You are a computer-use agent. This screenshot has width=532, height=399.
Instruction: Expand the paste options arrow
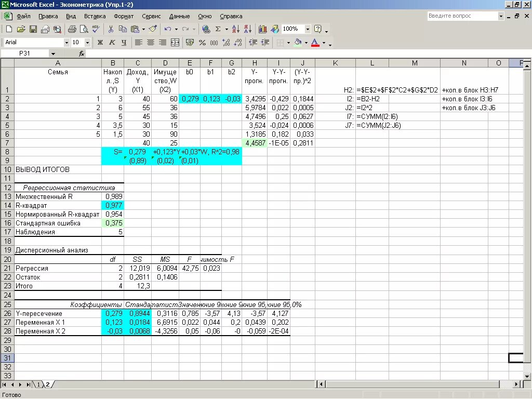coord(143,29)
